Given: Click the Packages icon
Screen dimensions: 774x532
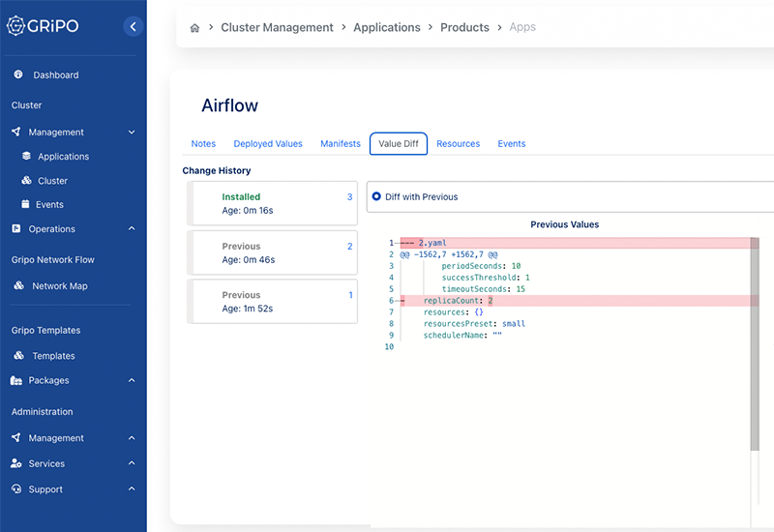Looking at the screenshot, I should tap(16, 380).
